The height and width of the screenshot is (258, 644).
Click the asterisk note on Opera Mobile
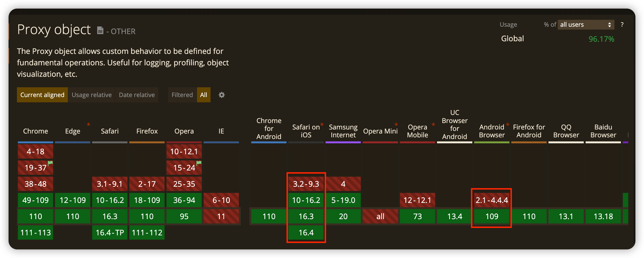[433, 124]
